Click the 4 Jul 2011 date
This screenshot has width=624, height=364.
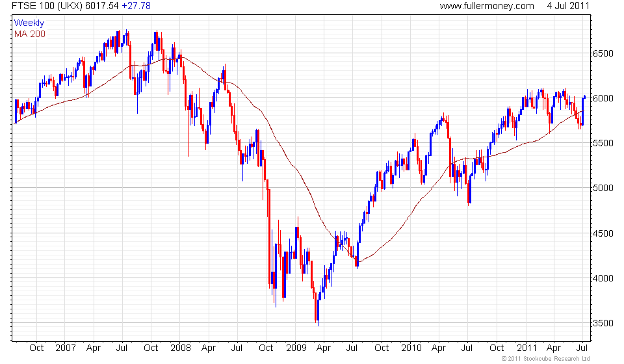pyautogui.click(x=568, y=6)
